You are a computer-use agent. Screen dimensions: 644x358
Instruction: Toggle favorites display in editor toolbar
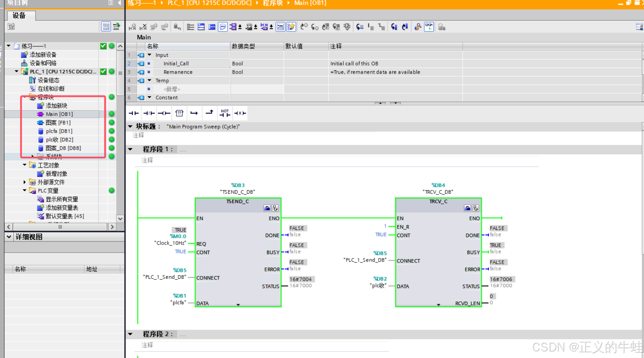point(291,27)
